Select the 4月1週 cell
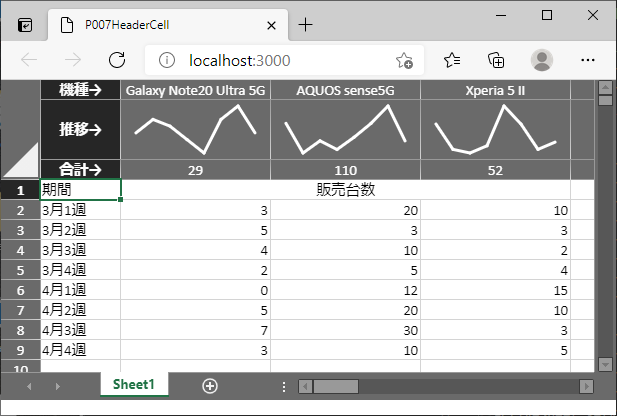Image resolution: width=617 pixels, height=416 pixels. [x=81, y=290]
